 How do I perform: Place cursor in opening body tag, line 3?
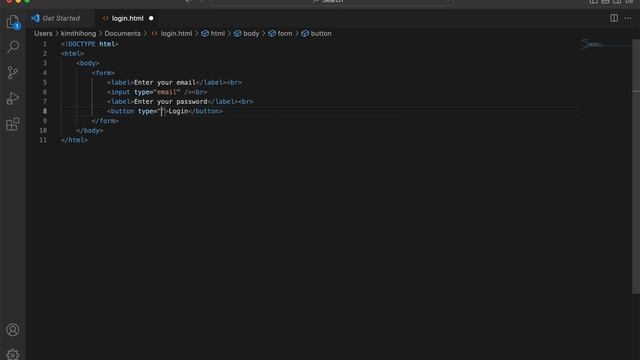[x=88, y=63]
